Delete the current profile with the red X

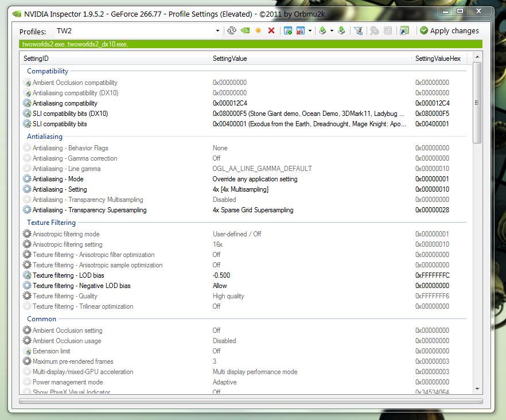[x=271, y=30]
